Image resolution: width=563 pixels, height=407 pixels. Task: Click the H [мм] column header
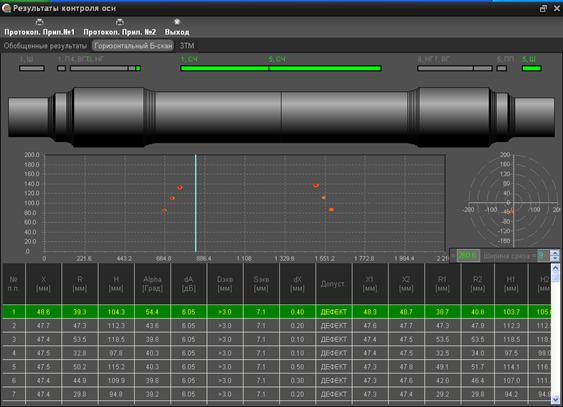tap(116, 284)
